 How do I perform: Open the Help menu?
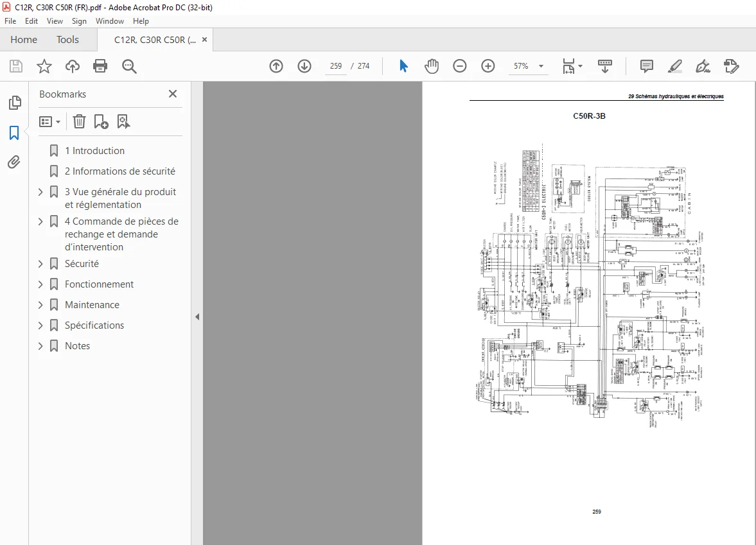[141, 21]
